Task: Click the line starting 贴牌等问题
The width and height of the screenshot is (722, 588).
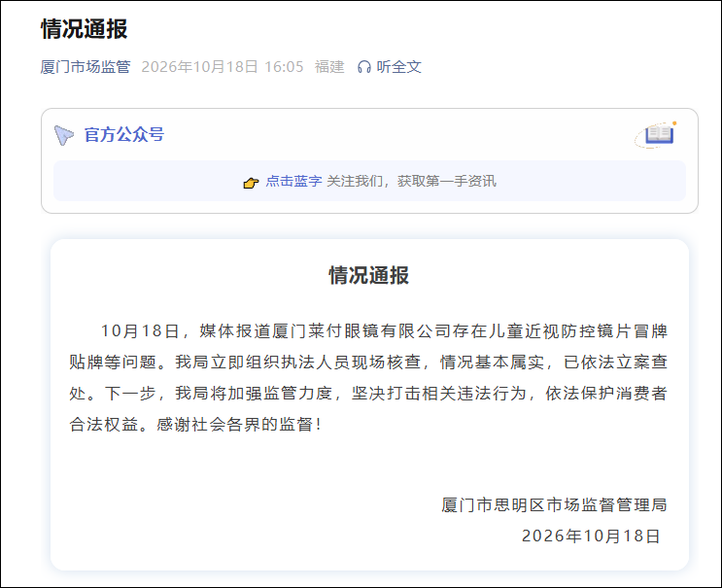Action: pos(368,362)
